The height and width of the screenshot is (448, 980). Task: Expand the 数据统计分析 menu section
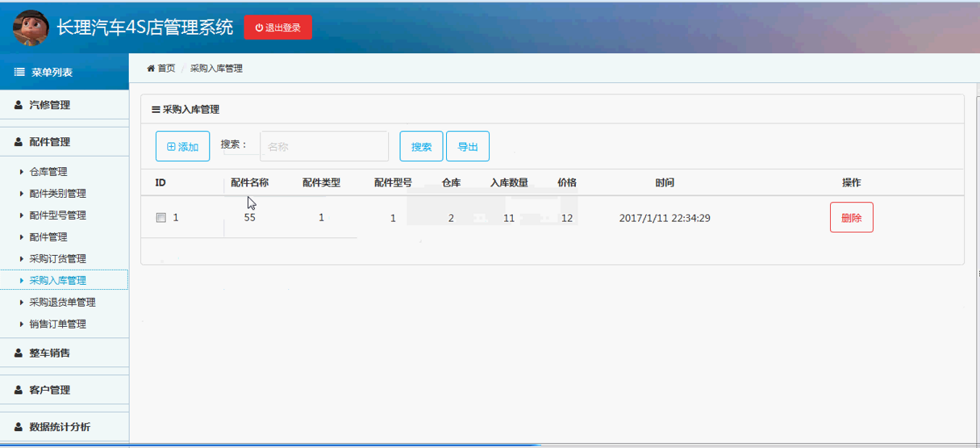65,427
